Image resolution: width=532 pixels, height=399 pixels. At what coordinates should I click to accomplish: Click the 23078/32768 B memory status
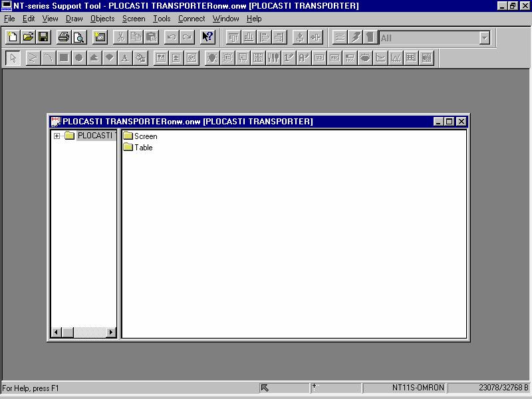[x=489, y=388]
